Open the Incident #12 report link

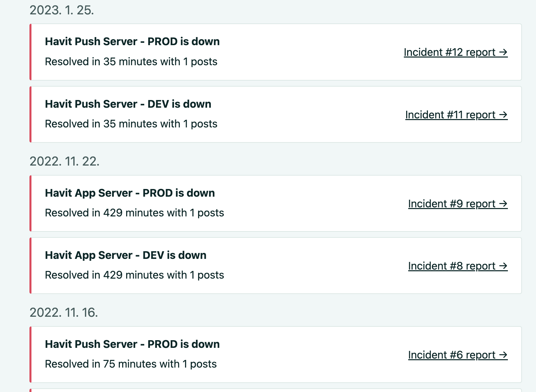pos(456,52)
